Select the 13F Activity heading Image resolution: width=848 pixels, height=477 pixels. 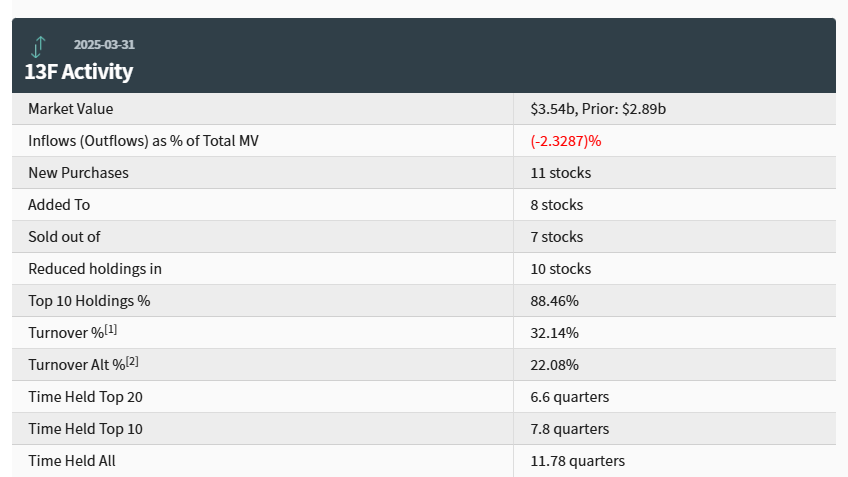click(x=79, y=71)
